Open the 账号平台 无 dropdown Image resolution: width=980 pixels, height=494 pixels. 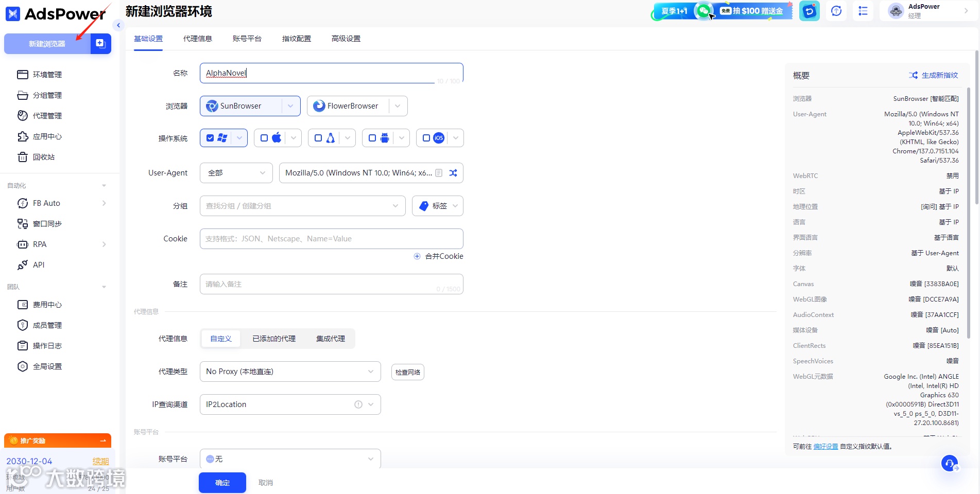[x=290, y=458]
